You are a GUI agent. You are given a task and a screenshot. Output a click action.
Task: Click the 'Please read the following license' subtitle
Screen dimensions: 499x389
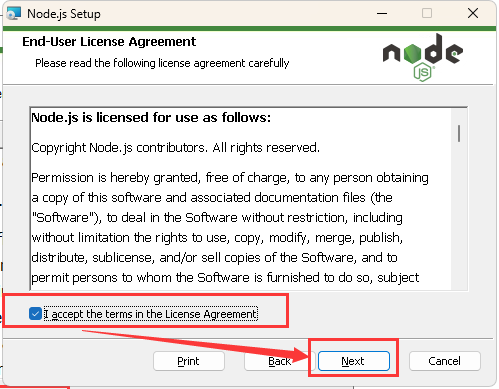[162, 63]
